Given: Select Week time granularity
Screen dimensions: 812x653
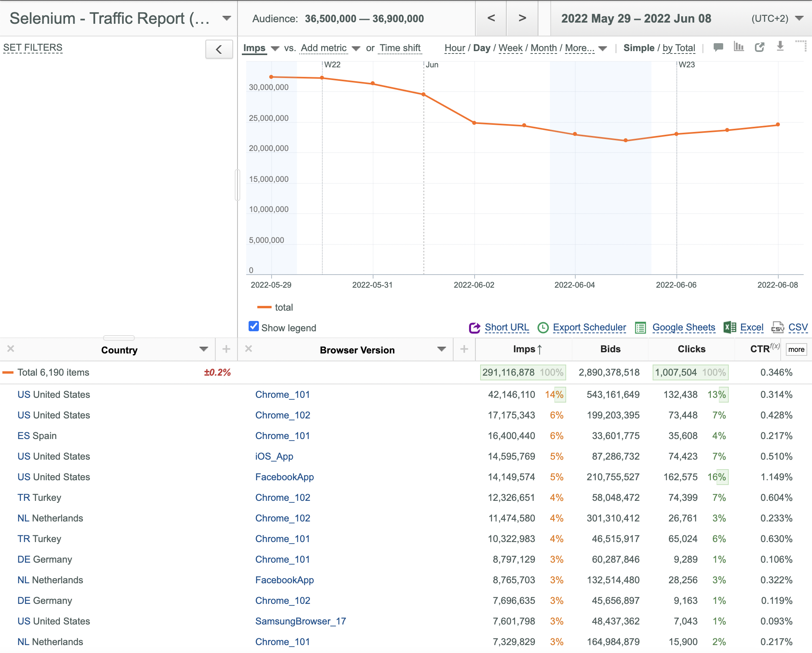Looking at the screenshot, I should pos(510,48).
